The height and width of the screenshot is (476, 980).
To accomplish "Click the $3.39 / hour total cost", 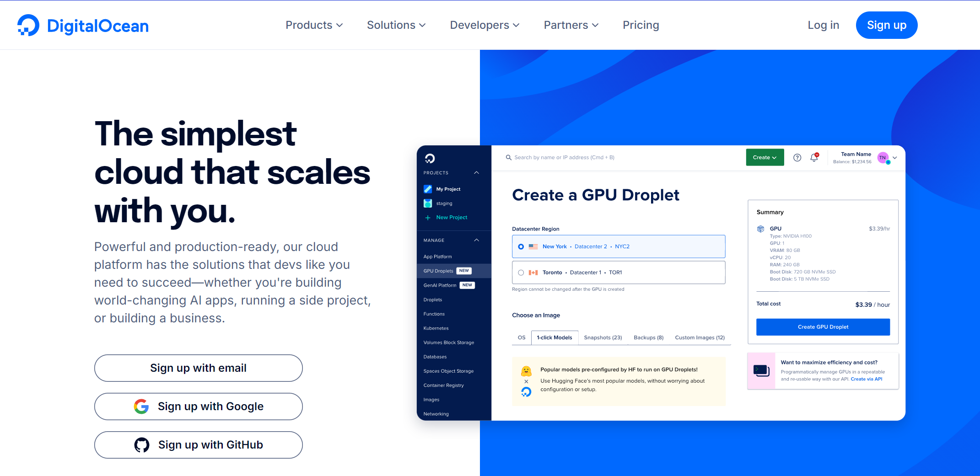I will point(872,305).
